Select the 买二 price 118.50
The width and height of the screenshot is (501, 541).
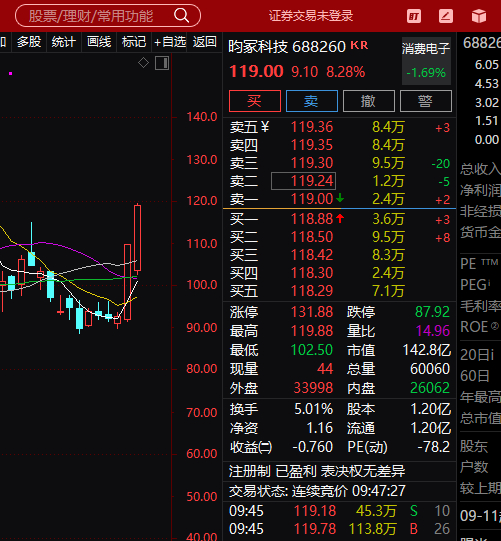(x=312, y=237)
